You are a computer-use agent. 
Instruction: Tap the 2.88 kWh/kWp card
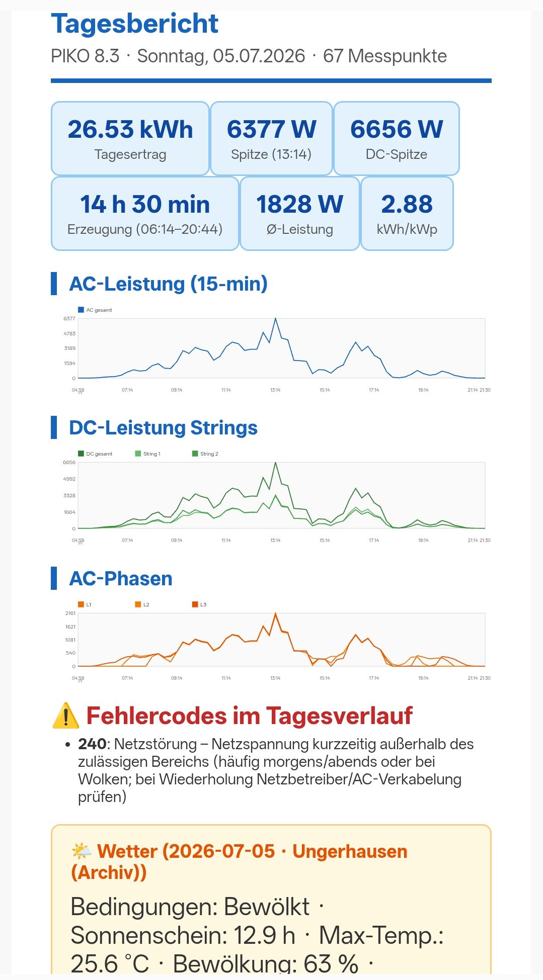[407, 213]
